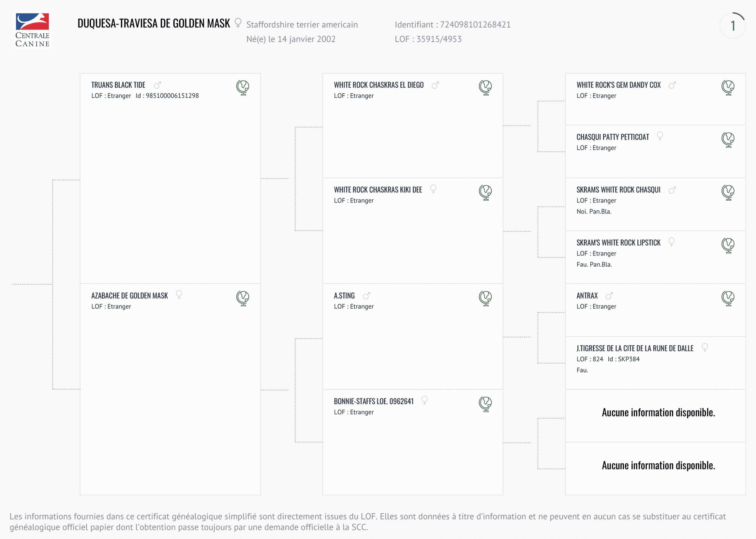
Task: Click the generation number 1 circle indicator
Action: (732, 26)
